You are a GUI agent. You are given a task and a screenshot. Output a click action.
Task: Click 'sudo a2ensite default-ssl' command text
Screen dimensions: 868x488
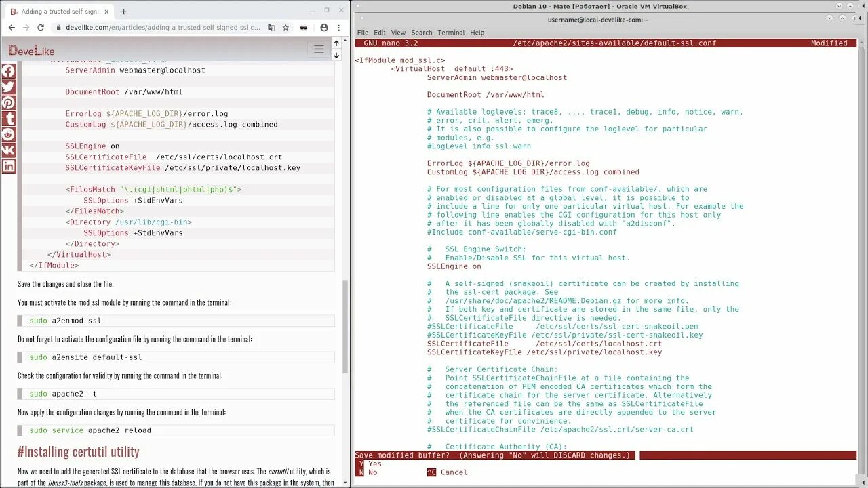pos(85,357)
